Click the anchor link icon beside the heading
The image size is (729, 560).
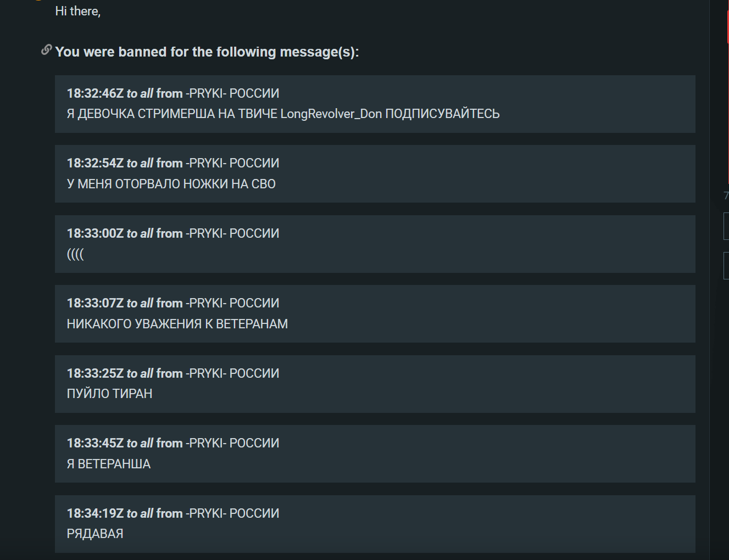(x=47, y=50)
